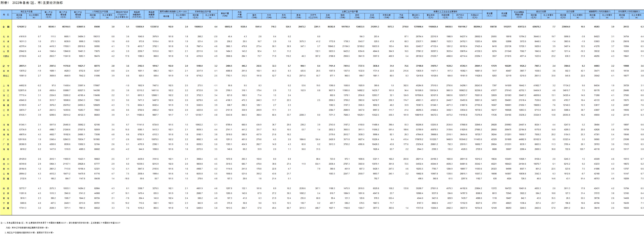Select the '城镇居民人均可支配收入' header
This screenshot has height=235, width=644.
[600, 11]
